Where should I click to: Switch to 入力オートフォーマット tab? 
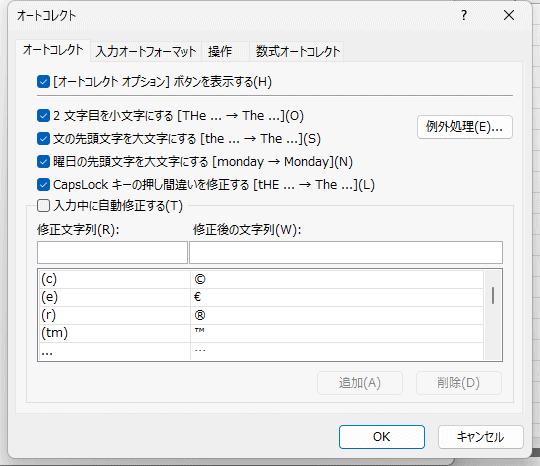(146, 52)
